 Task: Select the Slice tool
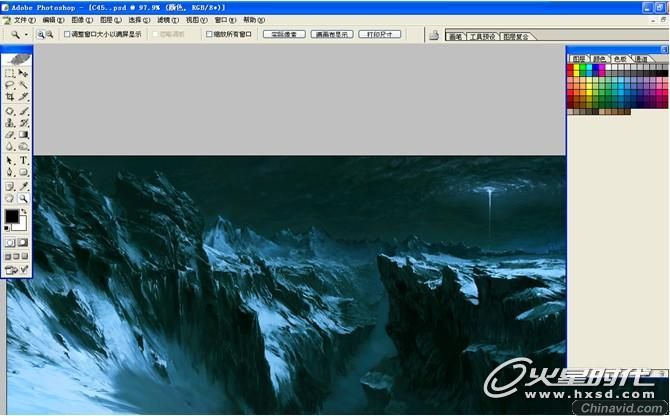[x=24, y=97]
